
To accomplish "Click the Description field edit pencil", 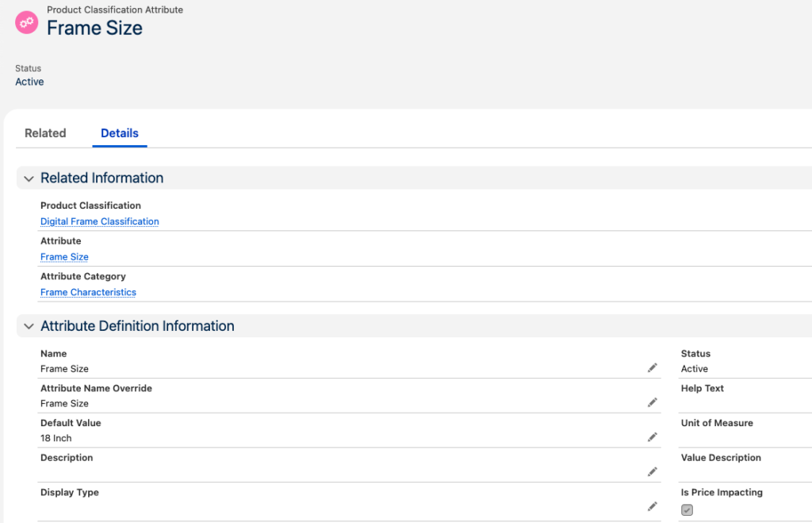I will click(652, 472).
